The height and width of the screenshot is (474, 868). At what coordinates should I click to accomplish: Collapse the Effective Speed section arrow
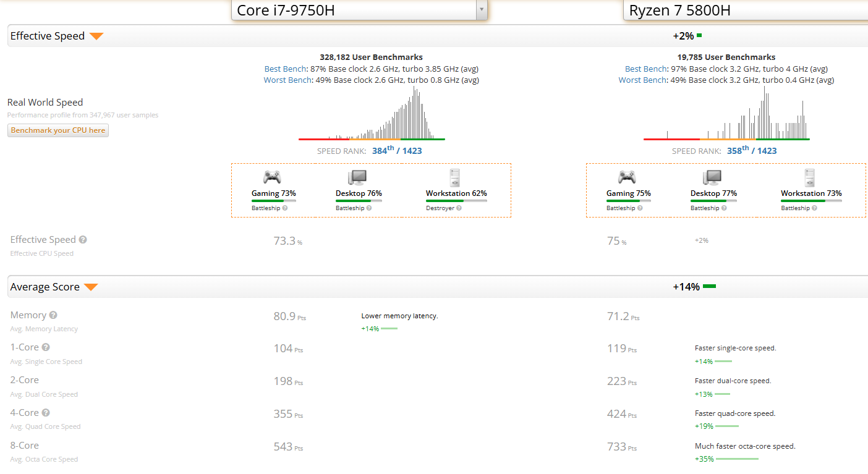point(96,36)
